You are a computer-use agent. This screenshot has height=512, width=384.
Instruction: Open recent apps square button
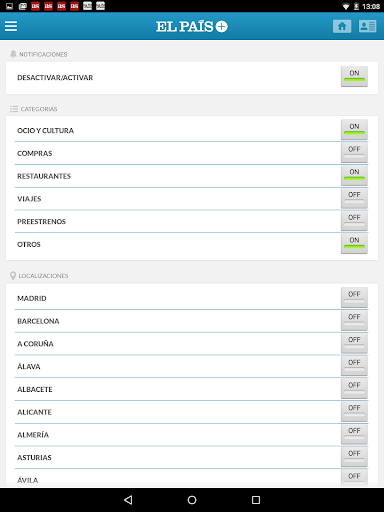(256, 500)
